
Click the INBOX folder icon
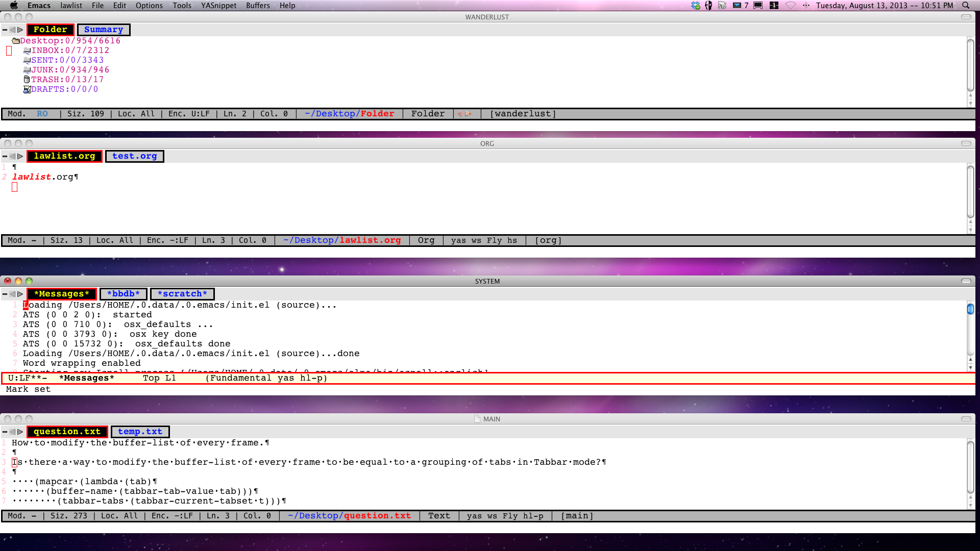(x=27, y=51)
